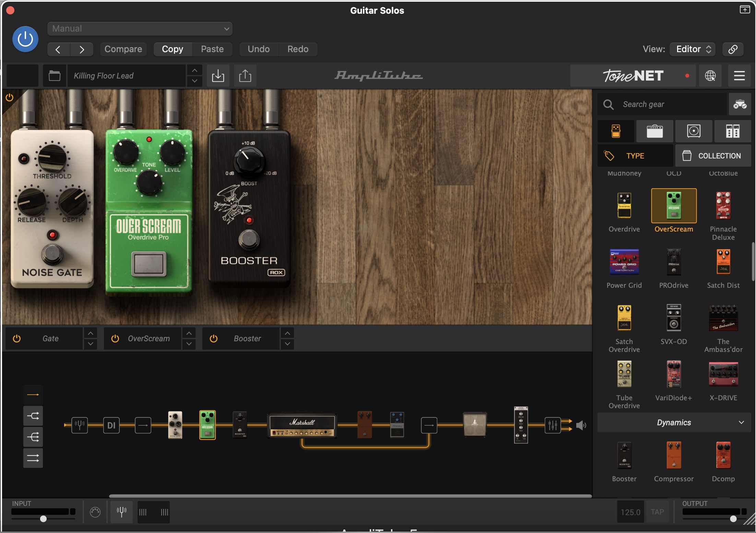Switch to the TYPE tab
The height and width of the screenshot is (533, 756).
pos(635,156)
